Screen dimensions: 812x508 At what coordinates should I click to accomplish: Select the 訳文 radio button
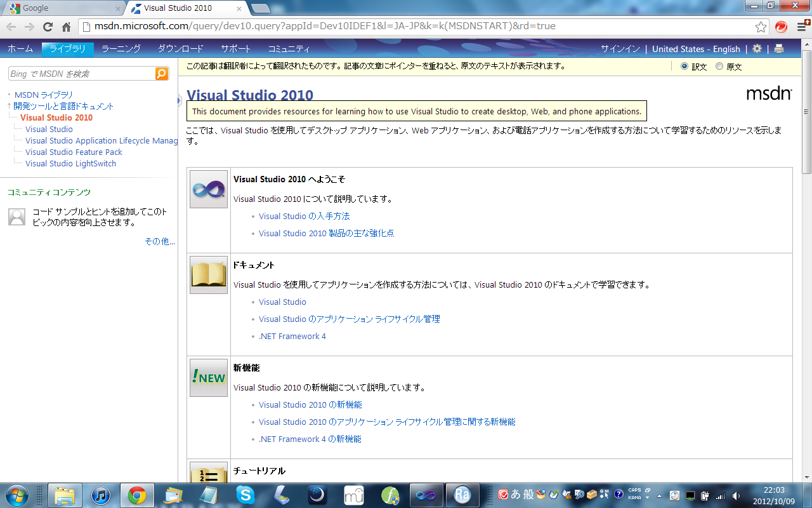coord(684,66)
